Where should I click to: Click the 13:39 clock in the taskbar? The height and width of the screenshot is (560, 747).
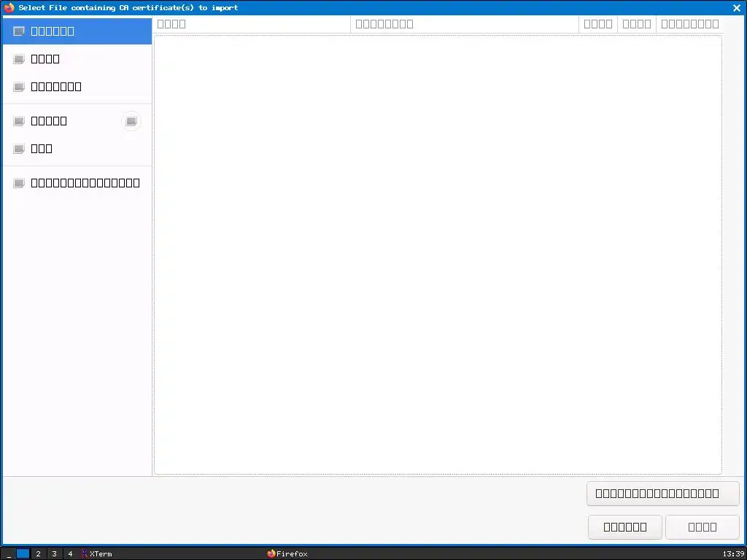(734, 553)
